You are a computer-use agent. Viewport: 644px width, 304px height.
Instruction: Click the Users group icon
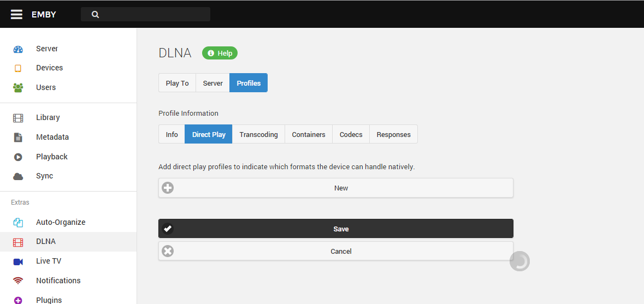[18, 87]
